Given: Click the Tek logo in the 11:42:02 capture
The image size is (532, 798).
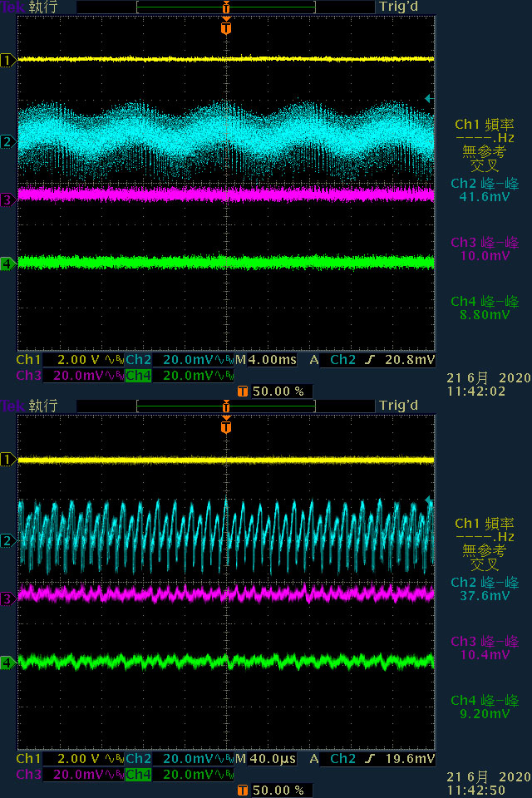Looking at the screenshot, I should coord(12,7).
